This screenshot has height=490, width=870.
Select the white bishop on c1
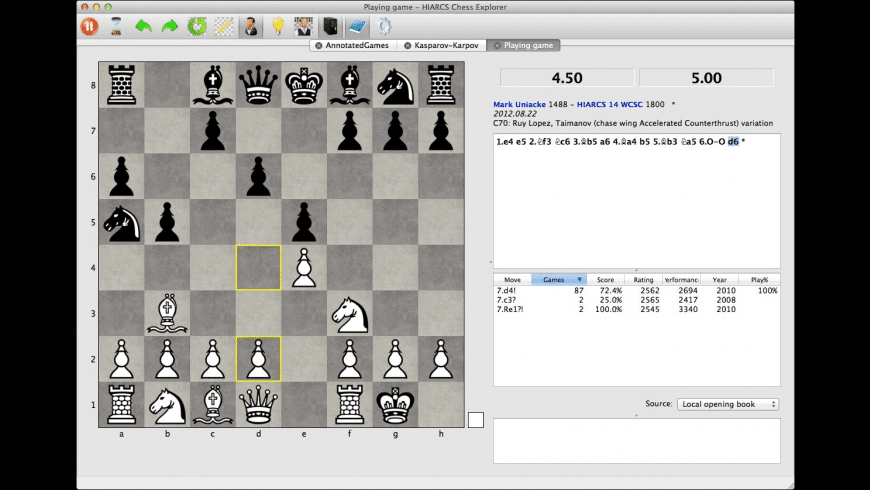pyautogui.click(x=213, y=405)
